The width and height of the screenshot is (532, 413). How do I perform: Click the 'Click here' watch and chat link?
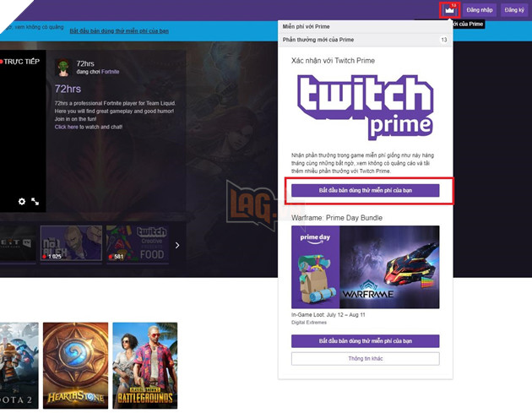(x=66, y=127)
